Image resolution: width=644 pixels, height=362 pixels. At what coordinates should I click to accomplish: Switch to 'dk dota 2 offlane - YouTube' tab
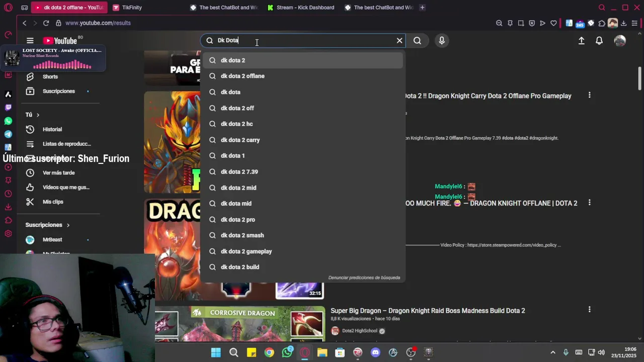[x=69, y=8]
